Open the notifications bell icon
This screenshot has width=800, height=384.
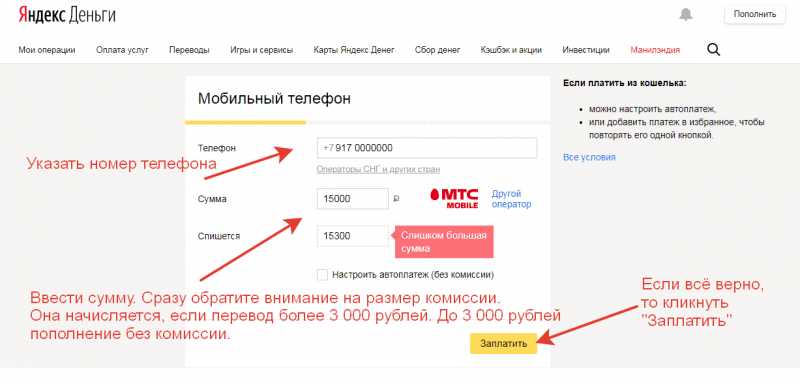coord(686,15)
